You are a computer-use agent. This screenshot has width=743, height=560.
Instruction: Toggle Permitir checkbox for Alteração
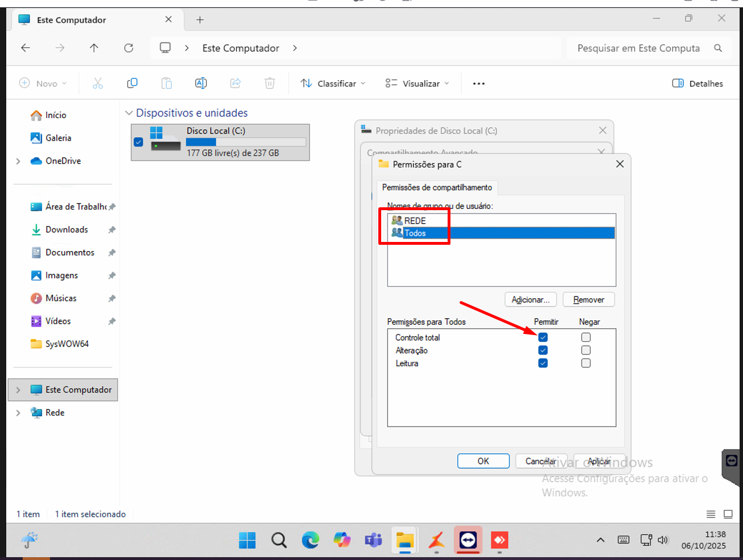(543, 350)
